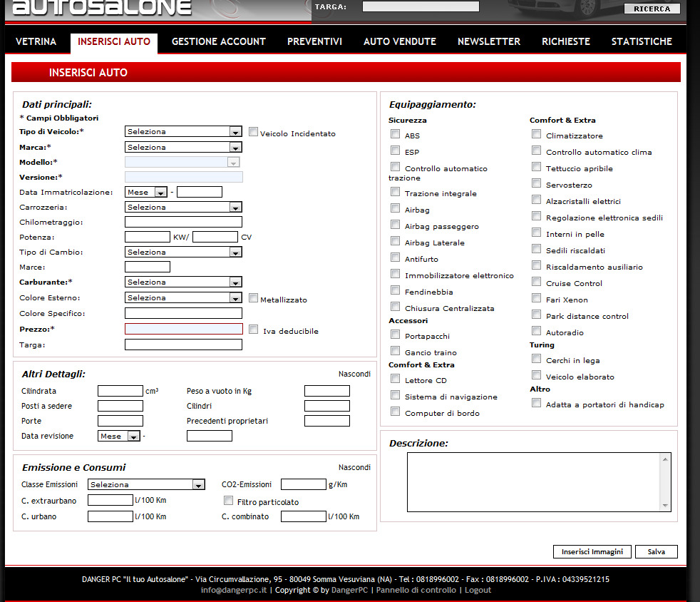Open the info@dangerpc.it email link
The image size is (700, 602).
[234, 590]
